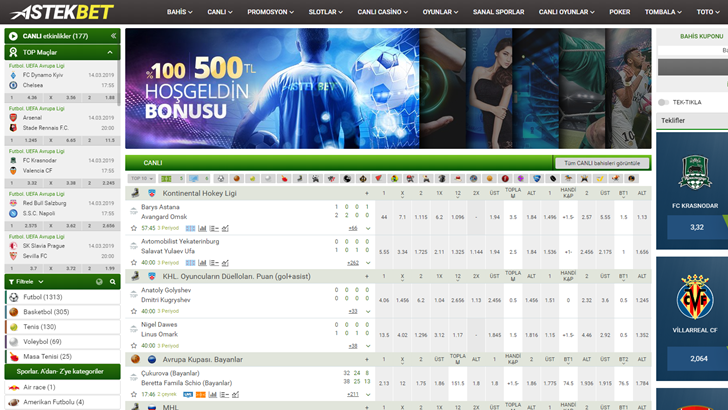Viewport: 728px width, 410px height.
Task: Click live pitch view filter with count 5
Action: (171, 178)
